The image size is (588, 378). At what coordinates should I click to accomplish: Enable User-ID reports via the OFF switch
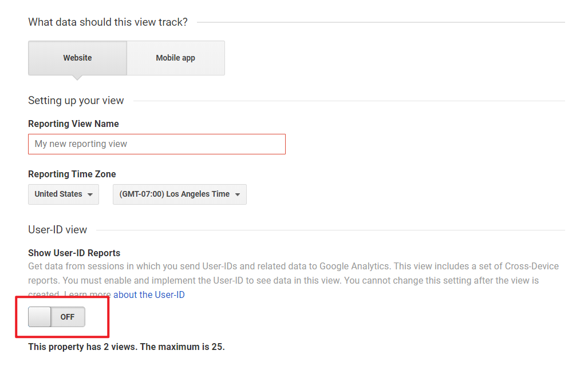click(56, 317)
